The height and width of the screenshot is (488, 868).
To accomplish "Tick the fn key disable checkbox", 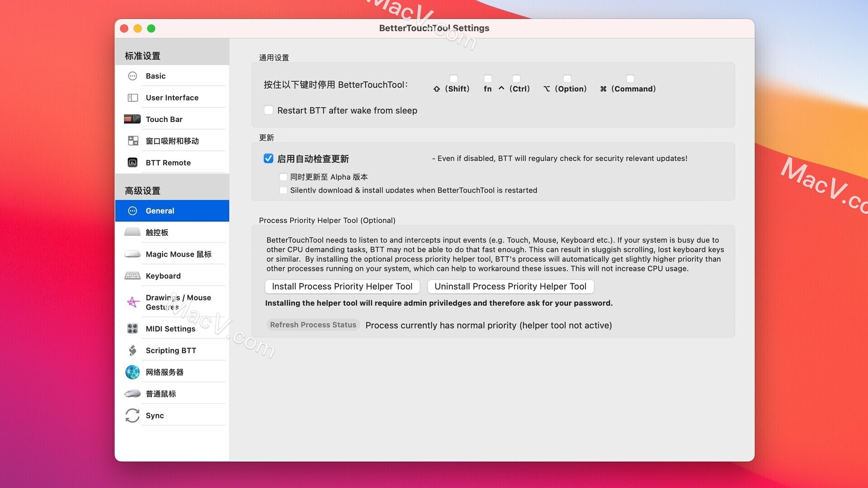I will point(488,79).
